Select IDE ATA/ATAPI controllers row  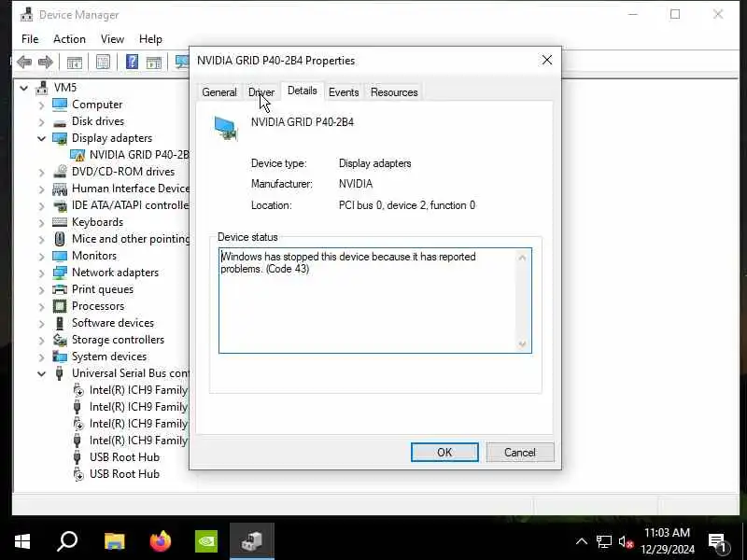pos(130,205)
